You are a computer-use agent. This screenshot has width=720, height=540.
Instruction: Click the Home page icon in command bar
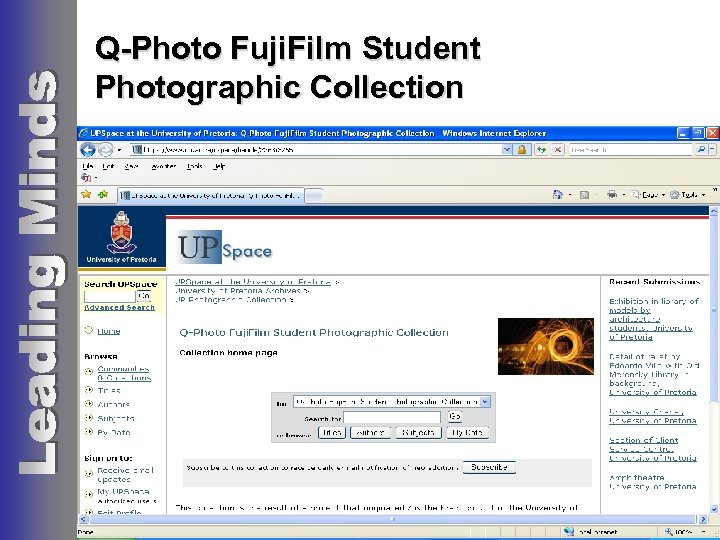(x=557, y=195)
